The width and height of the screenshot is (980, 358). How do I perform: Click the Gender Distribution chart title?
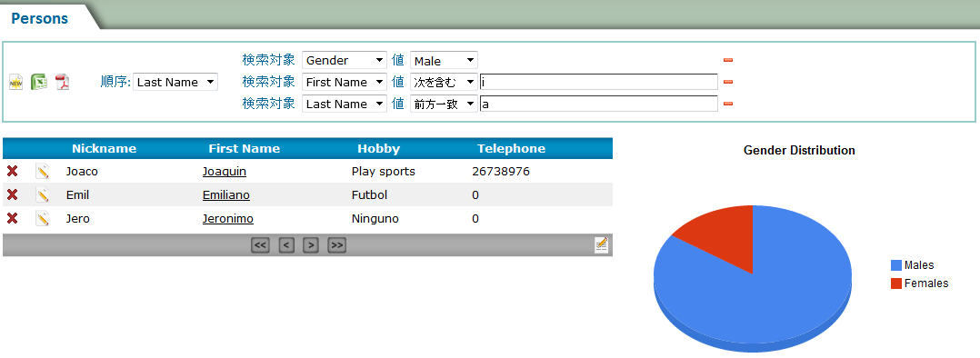pos(799,151)
